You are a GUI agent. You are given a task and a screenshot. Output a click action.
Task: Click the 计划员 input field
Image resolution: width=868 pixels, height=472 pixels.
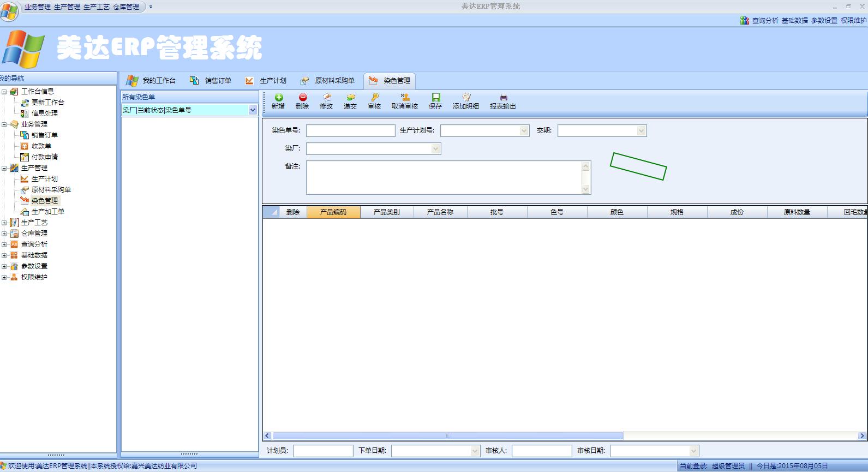click(x=323, y=451)
